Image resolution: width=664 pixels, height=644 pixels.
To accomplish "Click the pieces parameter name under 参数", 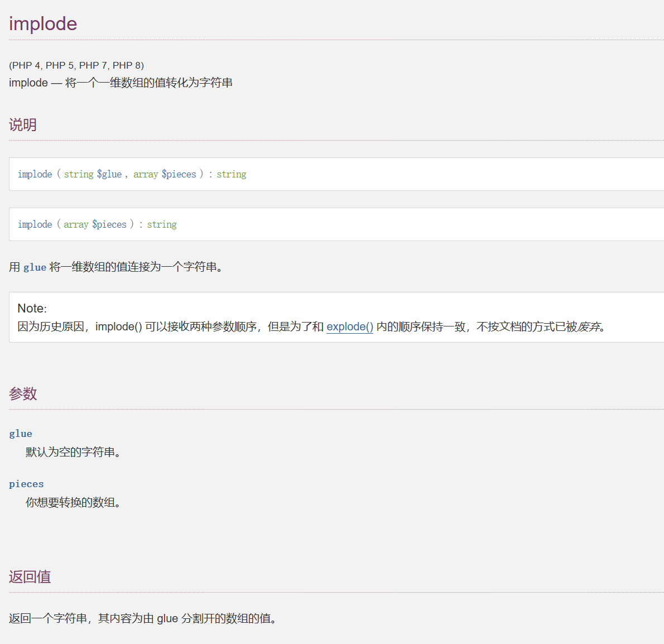I will pos(26,484).
